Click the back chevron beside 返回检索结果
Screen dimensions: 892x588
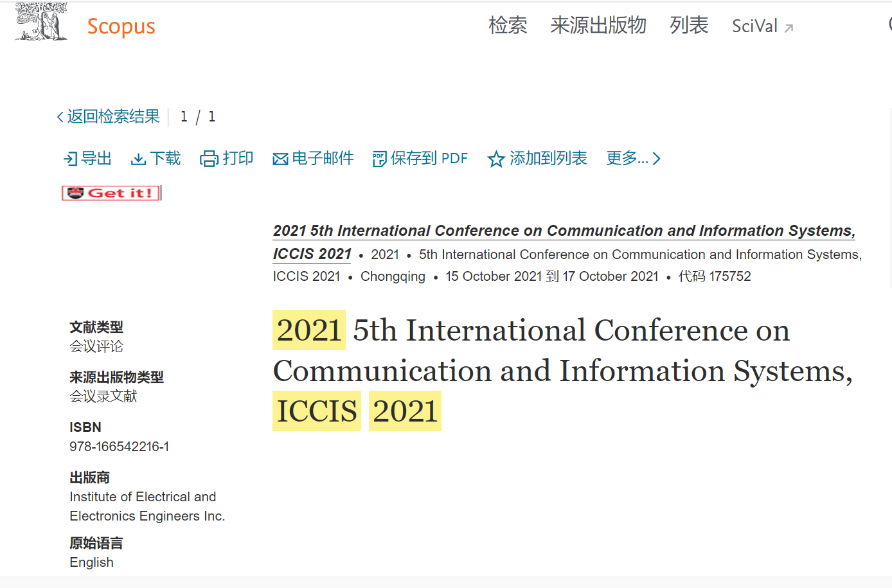point(60,117)
